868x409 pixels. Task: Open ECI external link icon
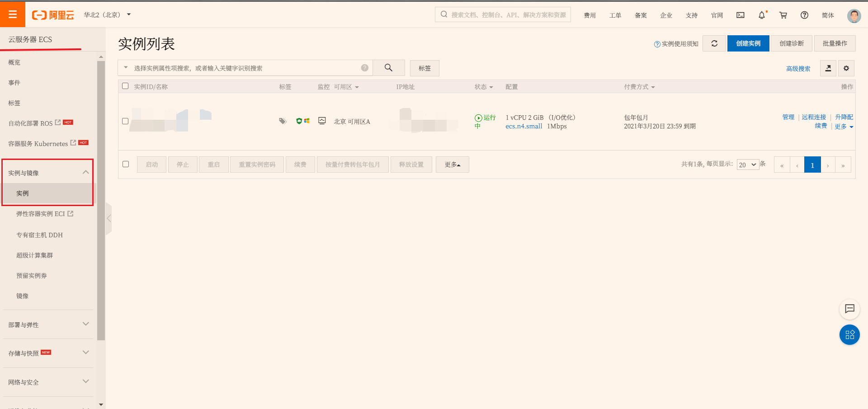click(71, 213)
